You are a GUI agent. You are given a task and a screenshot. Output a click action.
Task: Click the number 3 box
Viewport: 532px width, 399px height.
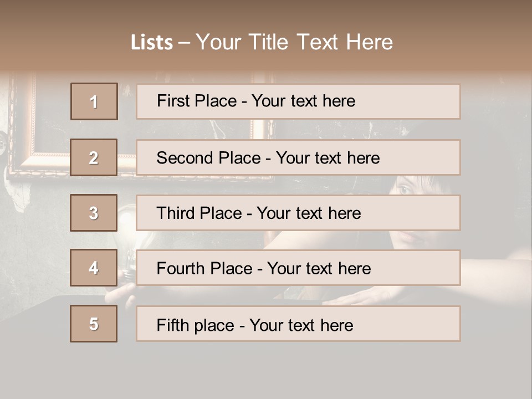coord(94,213)
